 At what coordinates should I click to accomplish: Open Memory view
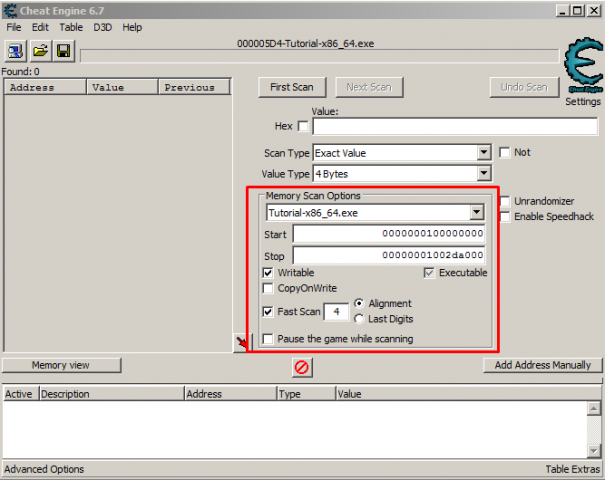coord(61,366)
